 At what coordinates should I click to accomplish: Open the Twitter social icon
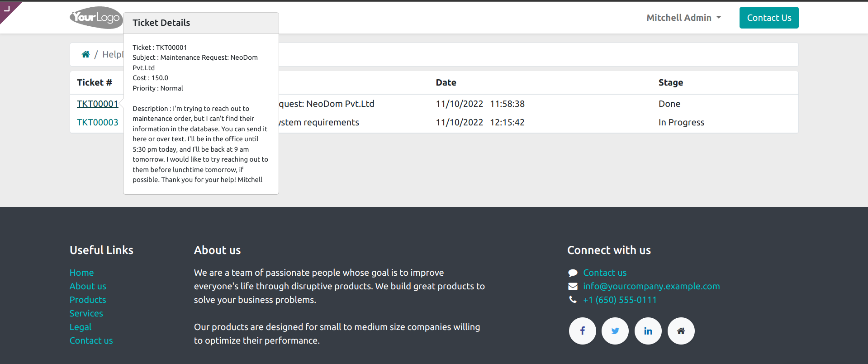[x=615, y=331]
